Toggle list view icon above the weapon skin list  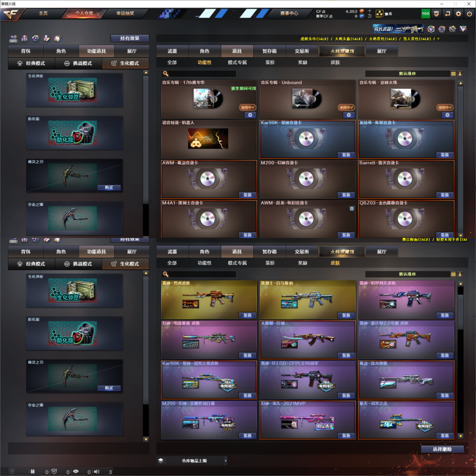point(453,274)
